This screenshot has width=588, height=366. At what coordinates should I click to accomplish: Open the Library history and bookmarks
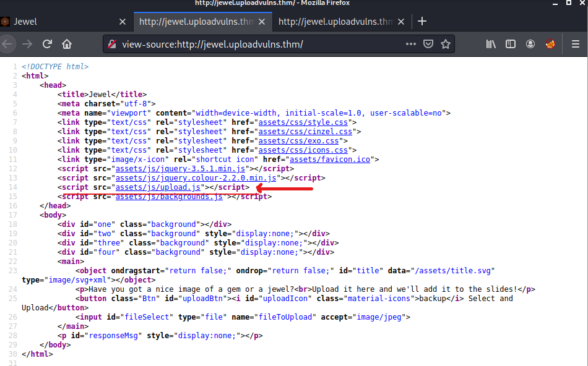point(491,45)
